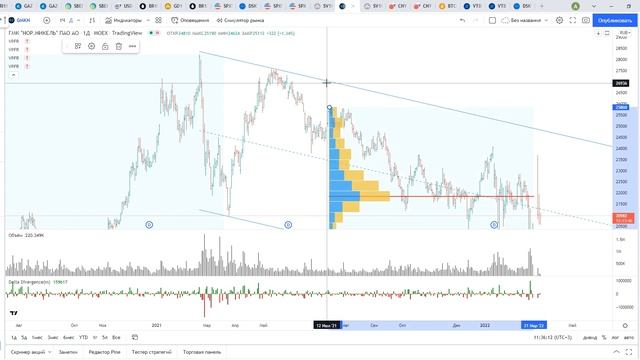Image resolution: width=640 pixels, height=360 pixels.
Task: Open the Редактор Pine (Pine Editor) tab
Action: 104,352
